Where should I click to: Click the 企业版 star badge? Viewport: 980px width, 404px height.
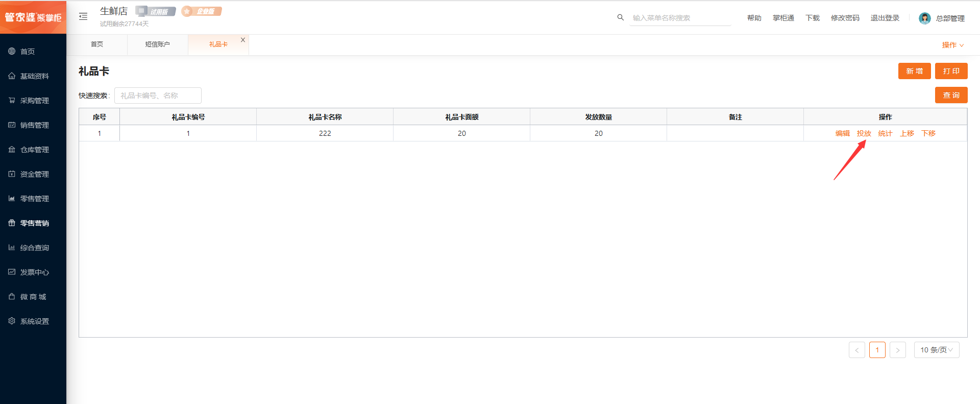tap(202, 11)
